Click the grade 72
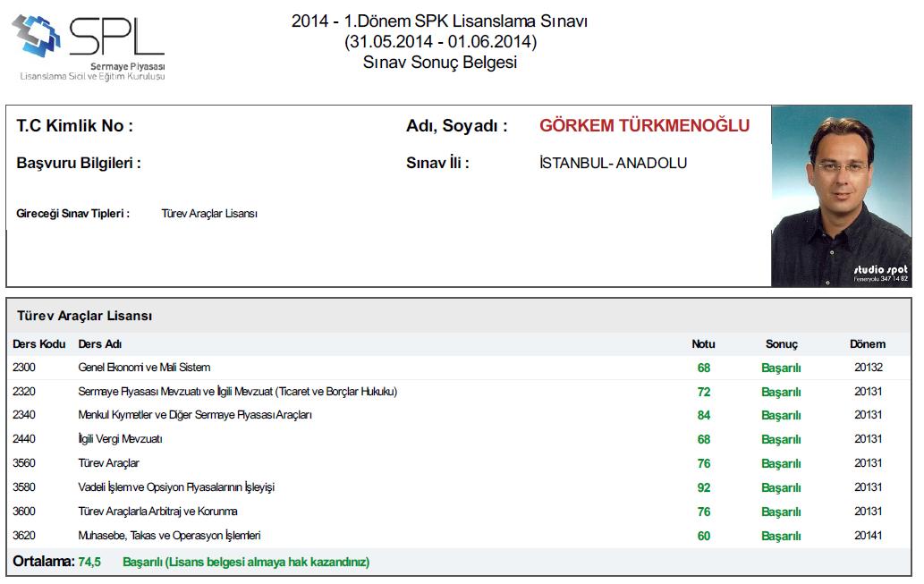 pos(704,392)
